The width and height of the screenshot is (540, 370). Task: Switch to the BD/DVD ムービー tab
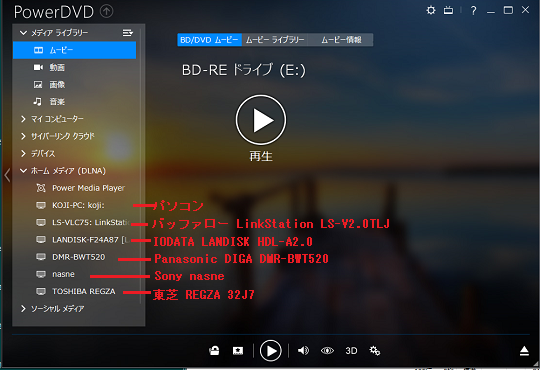tap(209, 40)
